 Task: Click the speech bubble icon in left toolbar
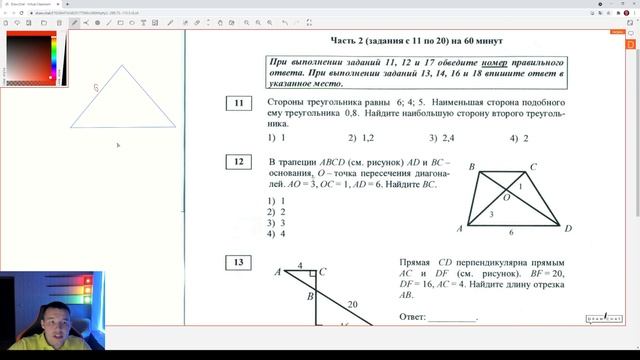click(x=17, y=23)
